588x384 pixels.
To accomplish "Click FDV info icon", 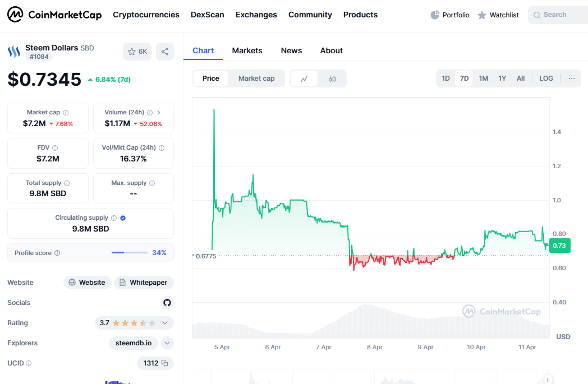I will click(x=55, y=147).
